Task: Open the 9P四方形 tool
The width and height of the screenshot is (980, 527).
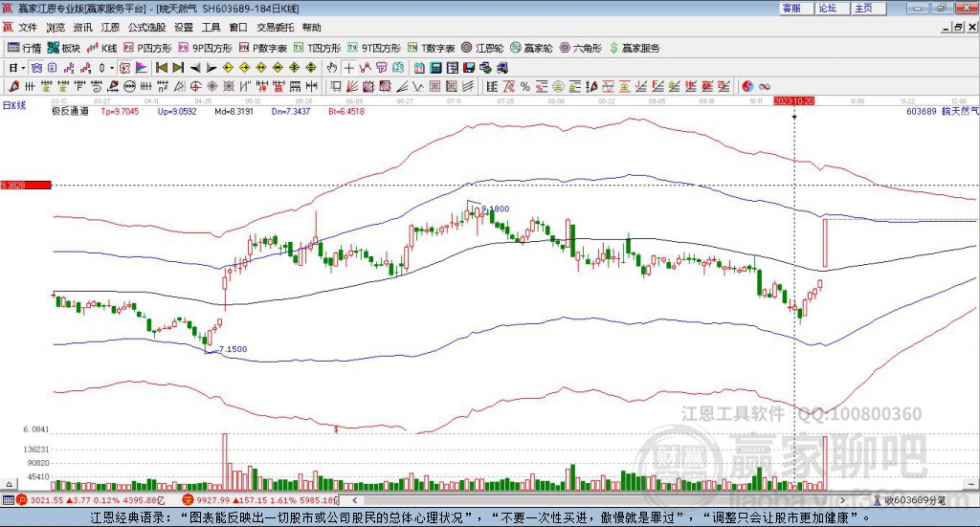Action: pyautogui.click(x=205, y=48)
